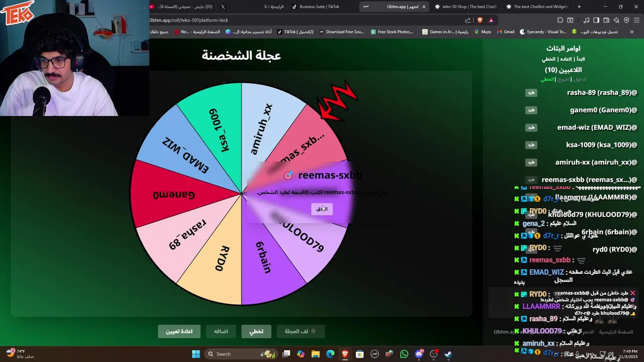Click the اعادة تعيين reset button
Screen dimensions: 644x362
pyautogui.click(x=179, y=331)
